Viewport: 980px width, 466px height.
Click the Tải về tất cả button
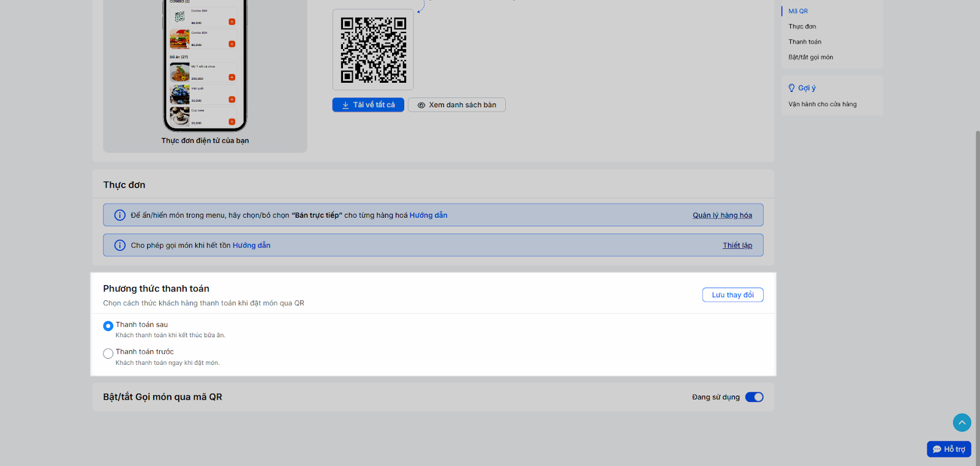coord(368,105)
